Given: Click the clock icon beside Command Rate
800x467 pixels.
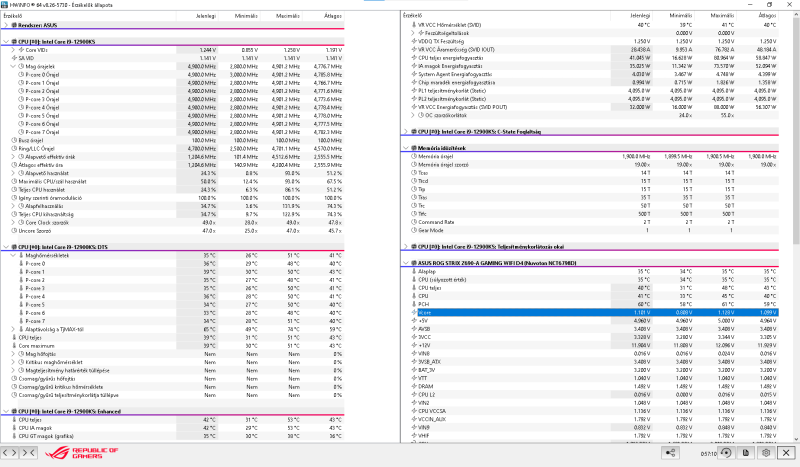Looking at the screenshot, I should tap(414, 222).
